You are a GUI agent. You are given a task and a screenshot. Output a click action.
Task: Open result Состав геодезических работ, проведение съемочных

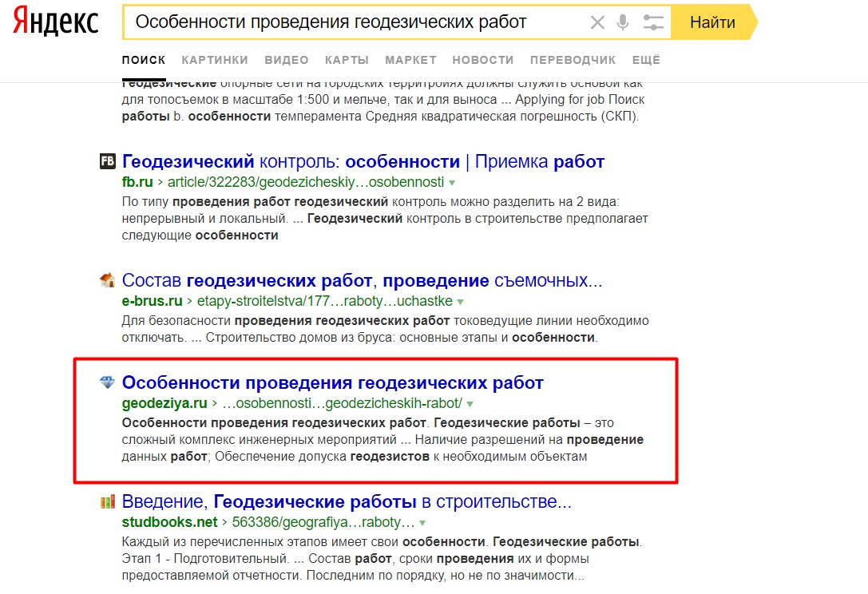pos(362,281)
